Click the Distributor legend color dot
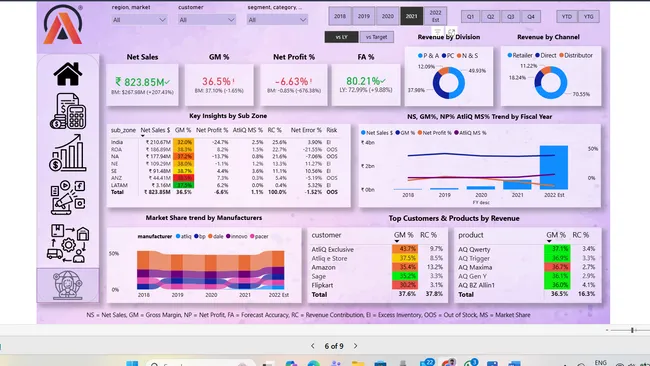Image resolution: width=650 pixels, height=366 pixels. (x=561, y=55)
